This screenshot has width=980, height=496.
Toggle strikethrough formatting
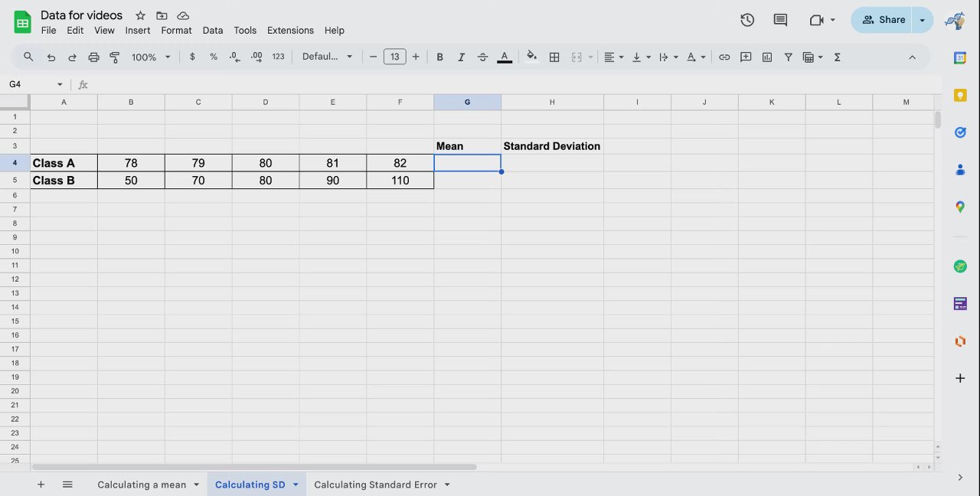482,57
